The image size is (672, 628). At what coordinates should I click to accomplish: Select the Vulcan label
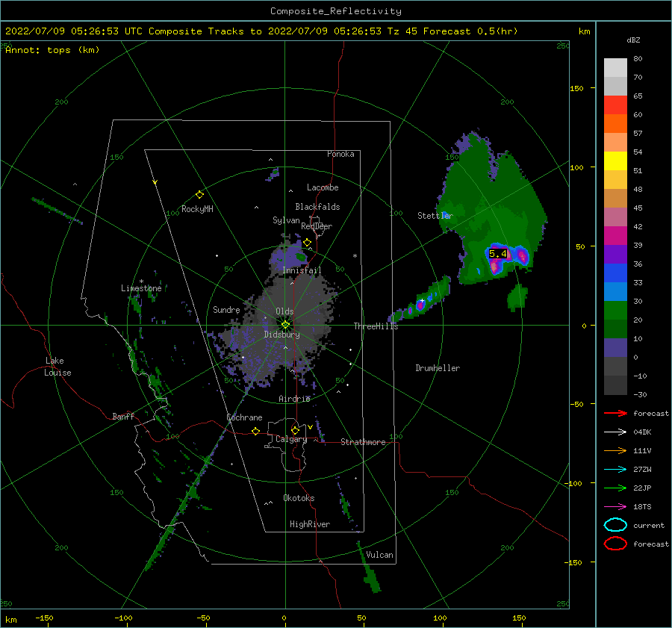tap(379, 555)
